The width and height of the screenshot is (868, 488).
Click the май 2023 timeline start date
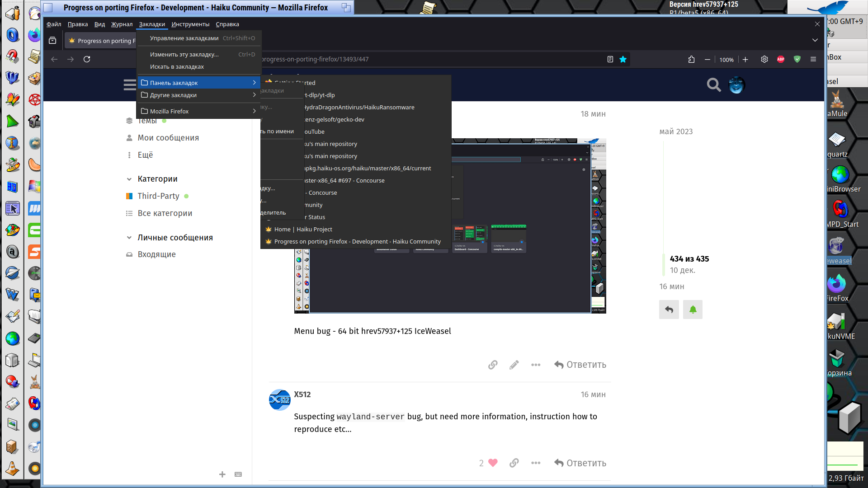point(676,131)
